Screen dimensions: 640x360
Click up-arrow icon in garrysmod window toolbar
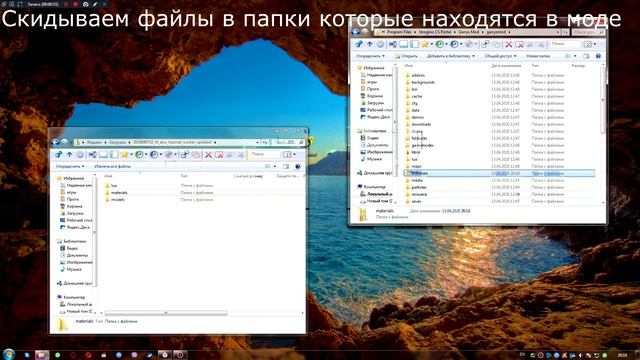(370, 44)
